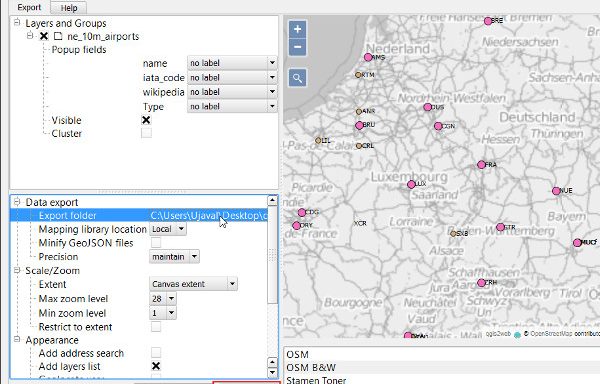This screenshot has width=600, height=384.
Task: Click the settings panel scroll-up arrow
Action: pyautogui.click(x=272, y=200)
